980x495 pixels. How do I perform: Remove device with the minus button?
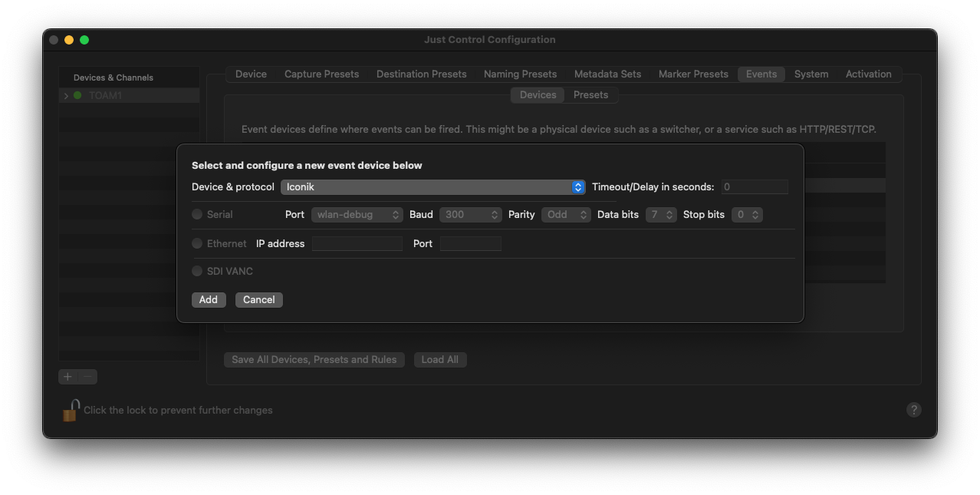click(x=87, y=377)
